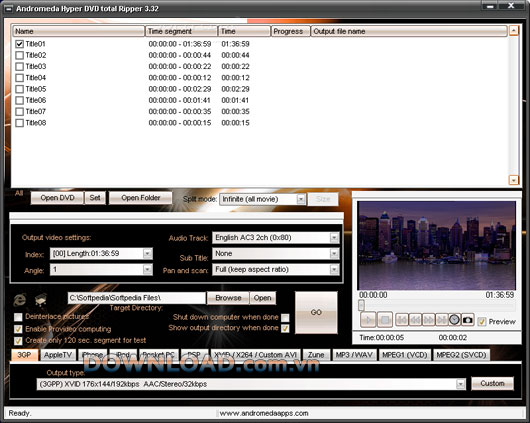Open the Pan and scan dropdown
The width and height of the screenshot is (530, 423).
[x=334, y=269]
